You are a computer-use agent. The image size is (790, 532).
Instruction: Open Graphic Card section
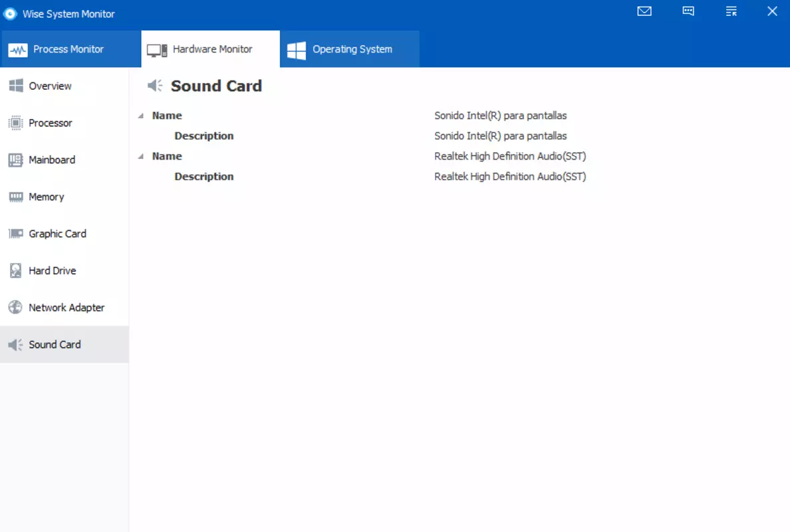coord(65,234)
